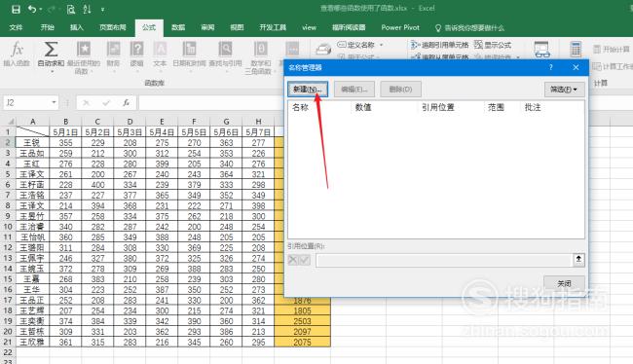The height and width of the screenshot is (364, 633).
Task: Click the Edit (编辑) button in Name Manager
Action: point(354,90)
